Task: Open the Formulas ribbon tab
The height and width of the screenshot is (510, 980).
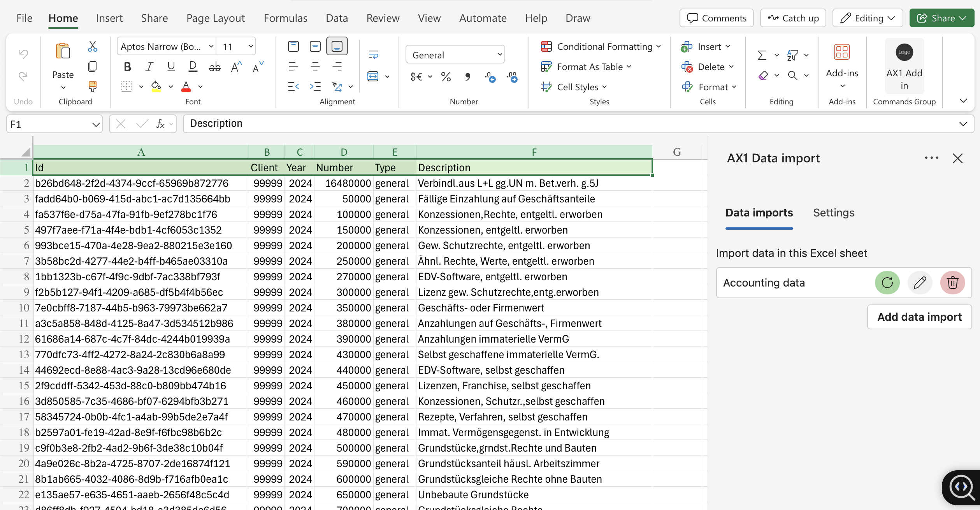Action: coord(286,18)
